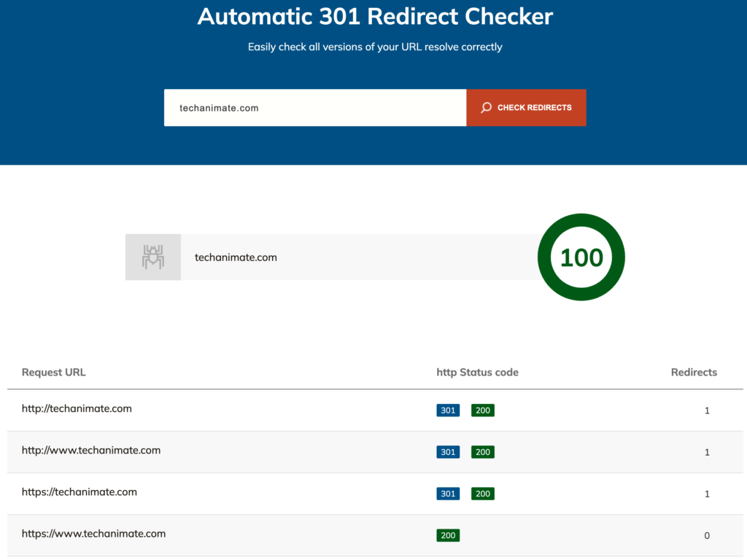Viewport: 747px width, 560px height.
Task: Click the magnifier icon in Check Redirects button
Action: click(487, 108)
